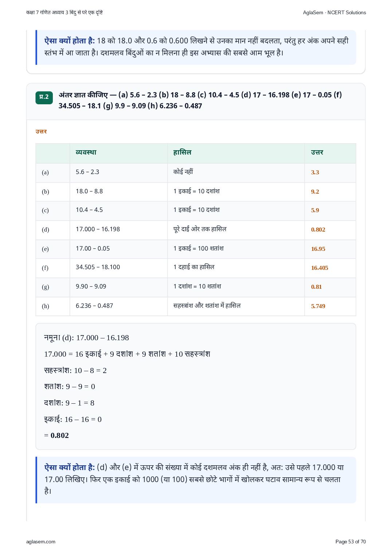
Task: Click the प्र.2 question badge
Action: tap(44, 97)
